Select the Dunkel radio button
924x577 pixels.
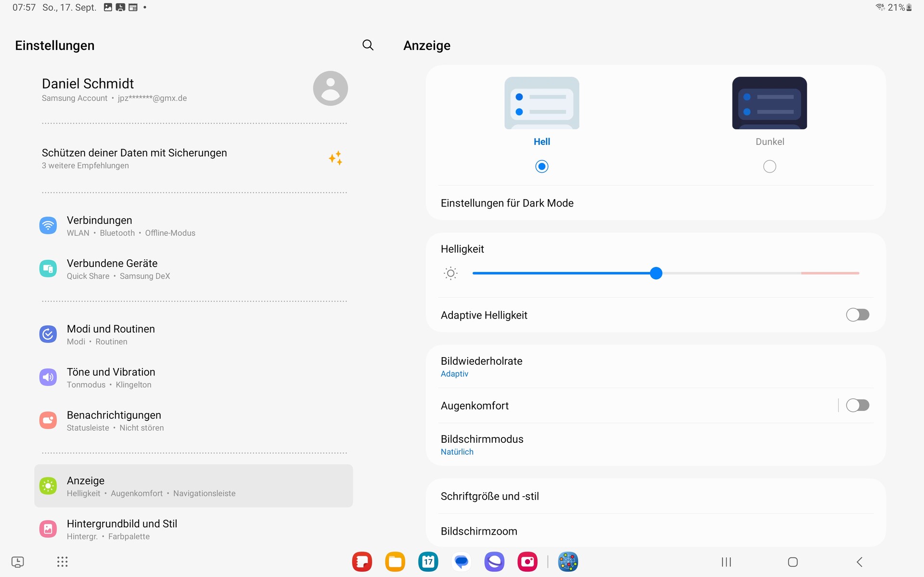[770, 167]
